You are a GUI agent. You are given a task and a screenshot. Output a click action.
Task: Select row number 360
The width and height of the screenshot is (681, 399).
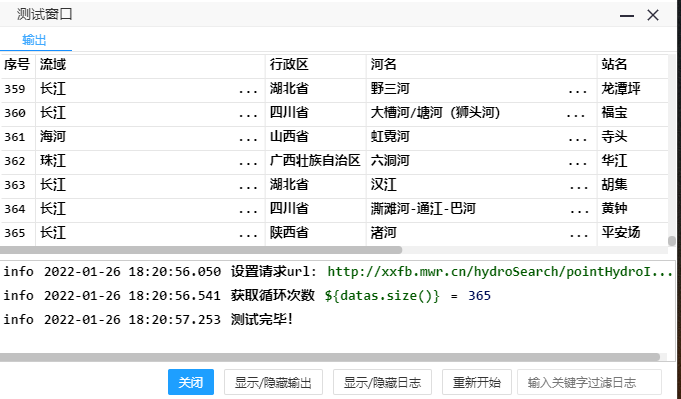(15, 113)
